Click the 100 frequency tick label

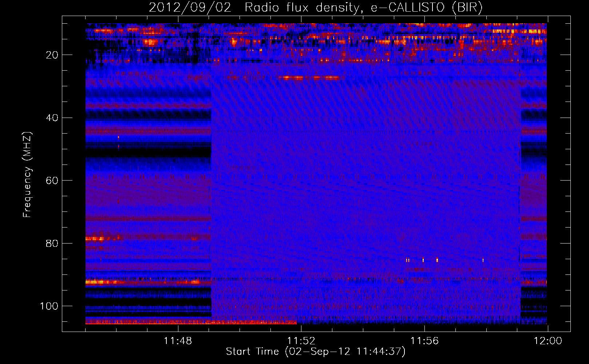pos(49,306)
